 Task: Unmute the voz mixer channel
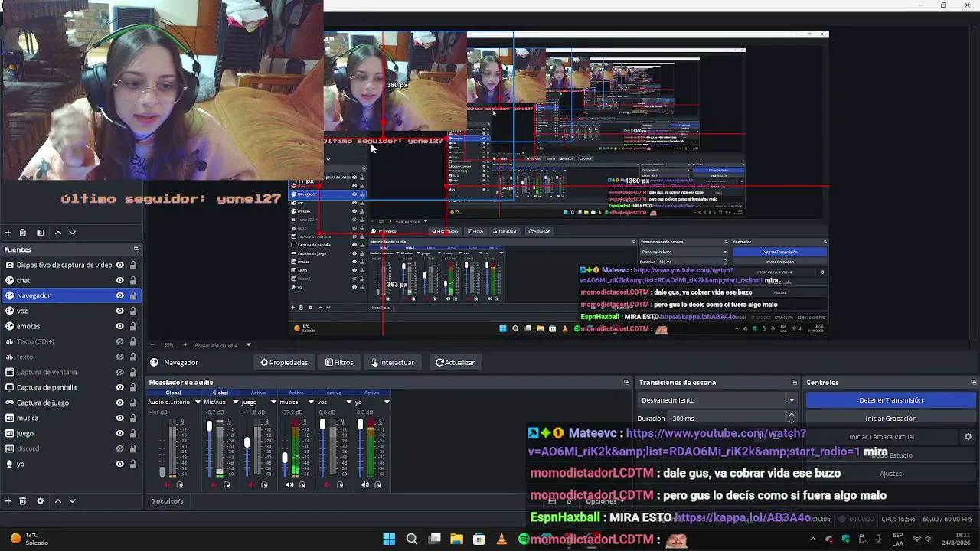pos(328,484)
